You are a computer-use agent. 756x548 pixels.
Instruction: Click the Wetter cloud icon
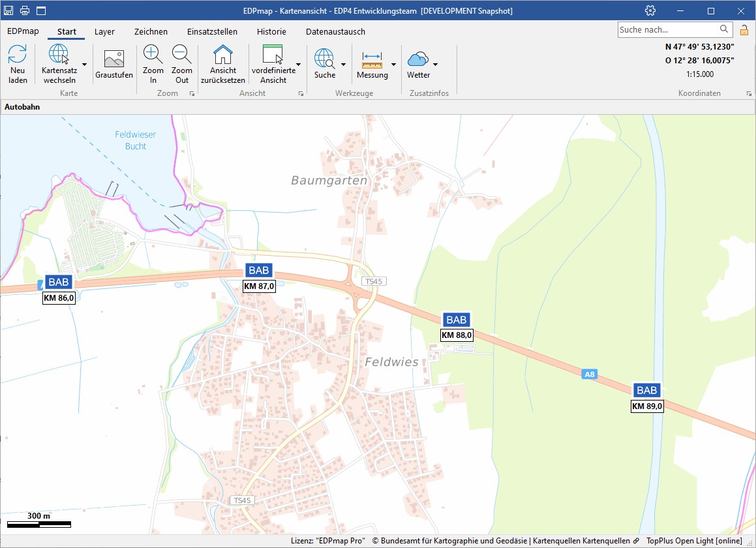pyautogui.click(x=417, y=60)
